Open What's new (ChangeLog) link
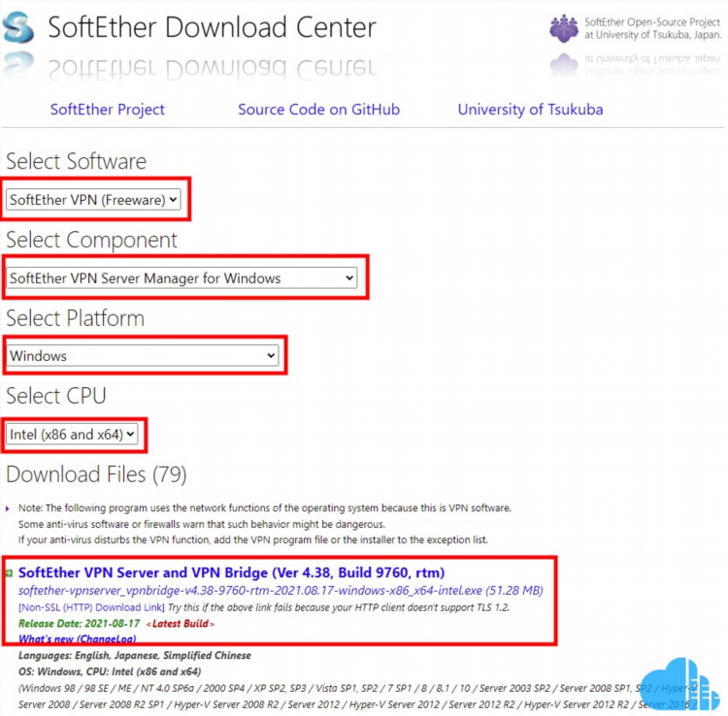The height and width of the screenshot is (716, 728). [x=77, y=639]
